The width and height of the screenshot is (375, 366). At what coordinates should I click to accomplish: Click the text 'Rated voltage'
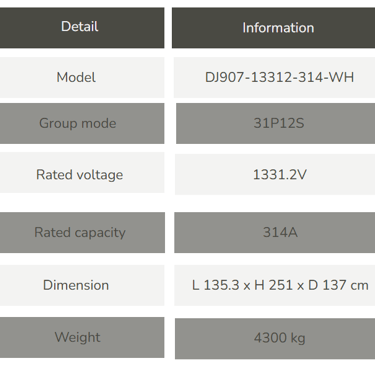(x=80, y=175)
